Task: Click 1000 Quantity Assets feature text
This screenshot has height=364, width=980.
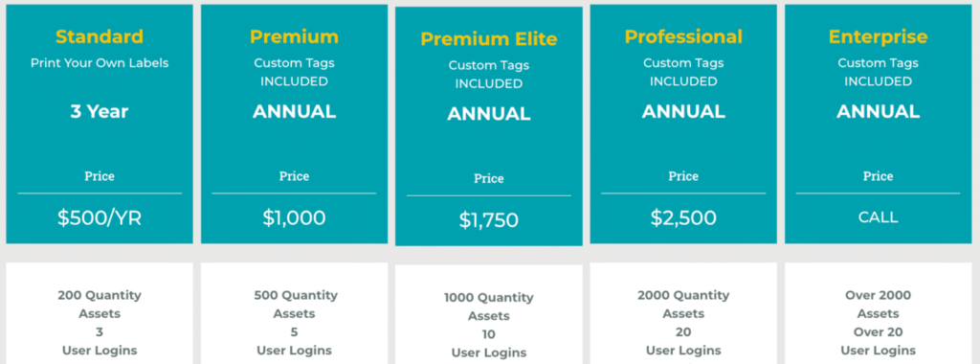Action: (489, 307)
